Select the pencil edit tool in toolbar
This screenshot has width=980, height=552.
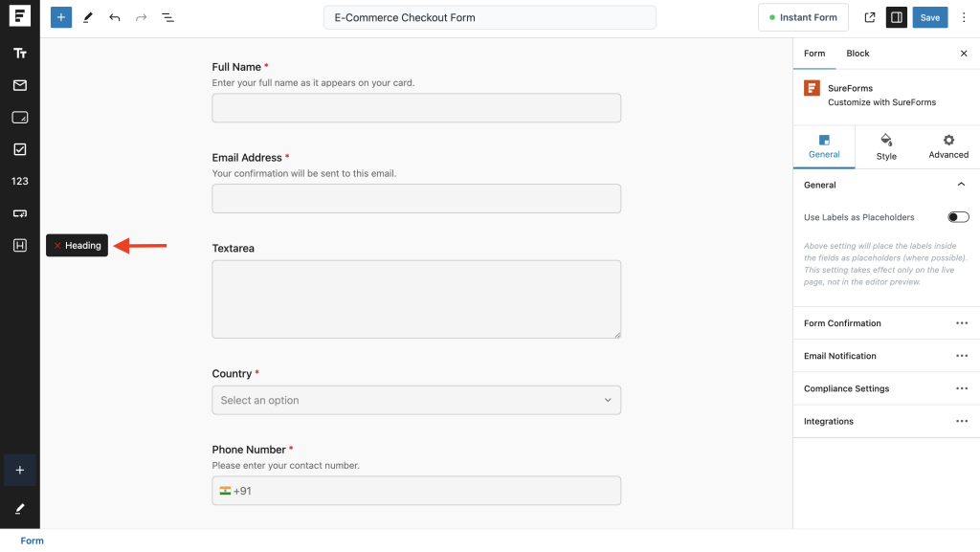click(x=88, y=17)
